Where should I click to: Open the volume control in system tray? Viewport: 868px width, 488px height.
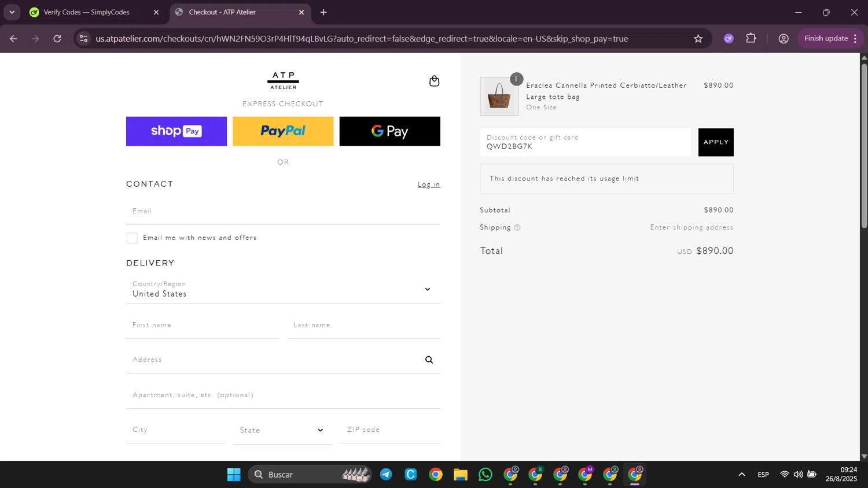[799, 475]
